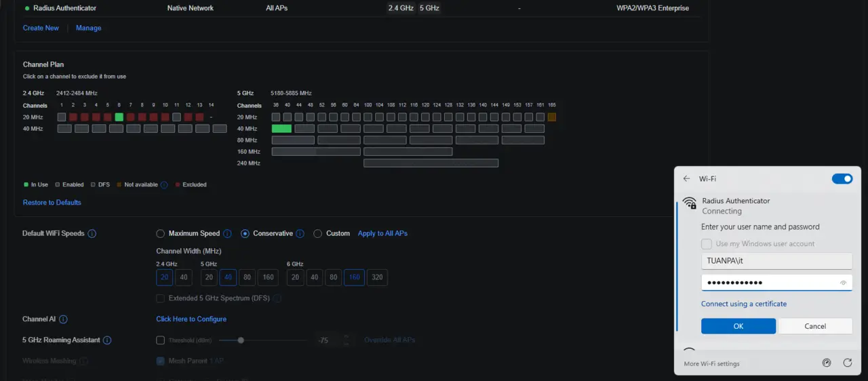Click info icon next to Not available legend
The width and height of the screenshot is (868, 381).
(164, 184)
